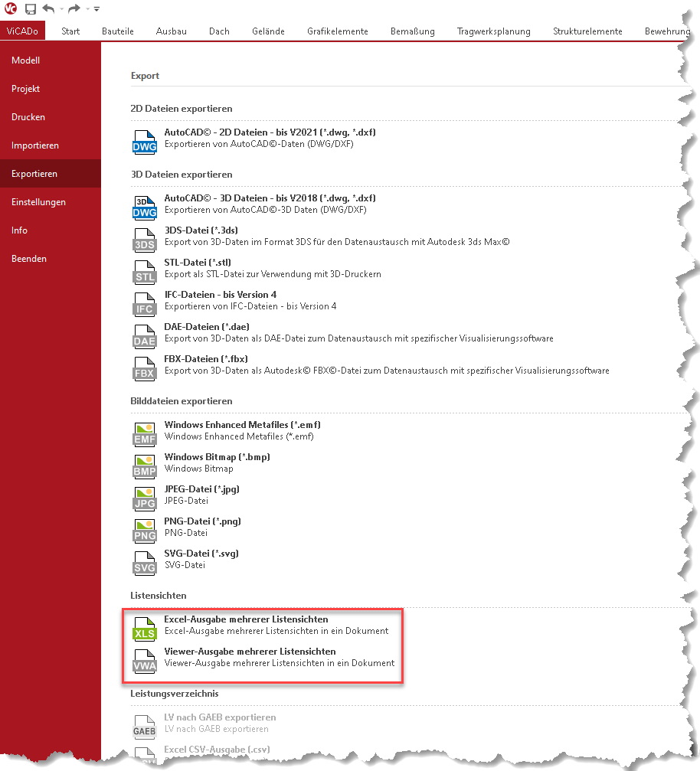
Task: Select Modell in the red sidebar
Action: tap(51, 60)
